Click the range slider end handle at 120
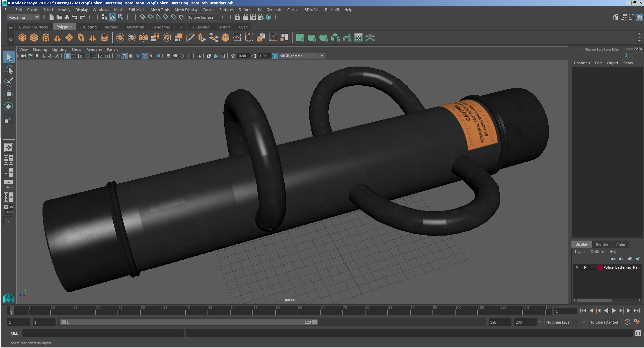644x348 pixels. [315, 322]
